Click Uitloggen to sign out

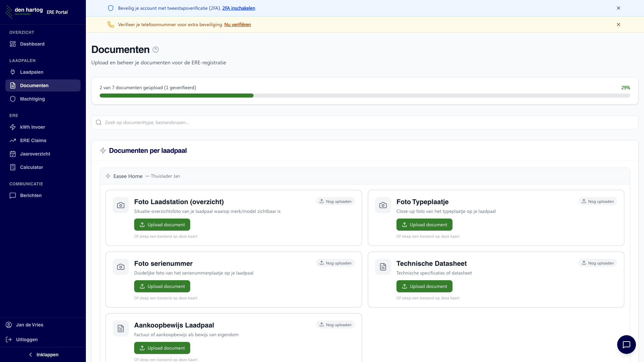pos(43,340)
